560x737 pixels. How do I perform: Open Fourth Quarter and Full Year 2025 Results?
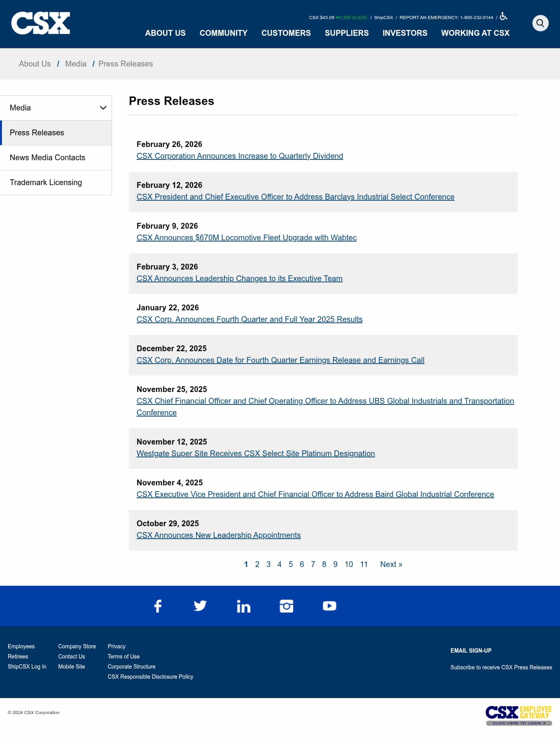click(x=250, y=319)
